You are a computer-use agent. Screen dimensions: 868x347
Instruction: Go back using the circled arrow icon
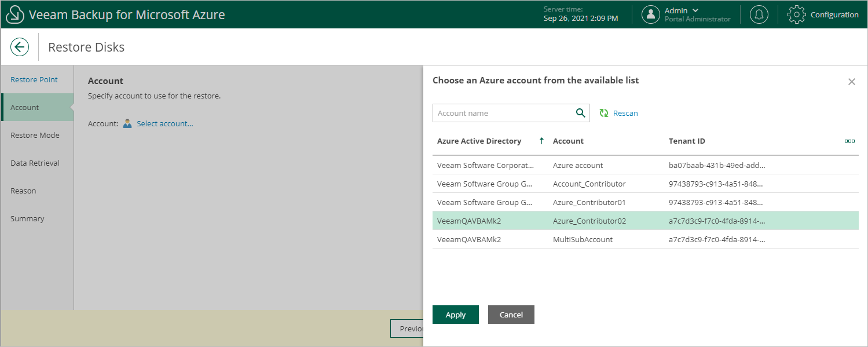pos(20,47)
